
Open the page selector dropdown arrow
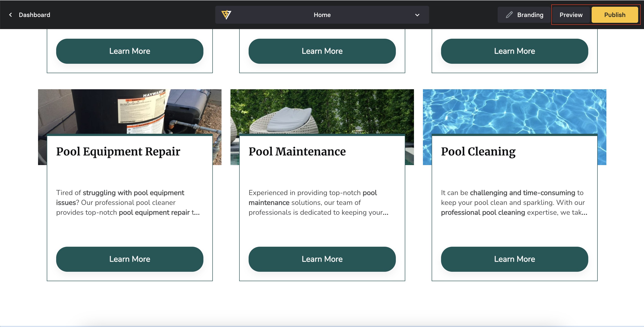pyautogui.click(x=417, y=15)
